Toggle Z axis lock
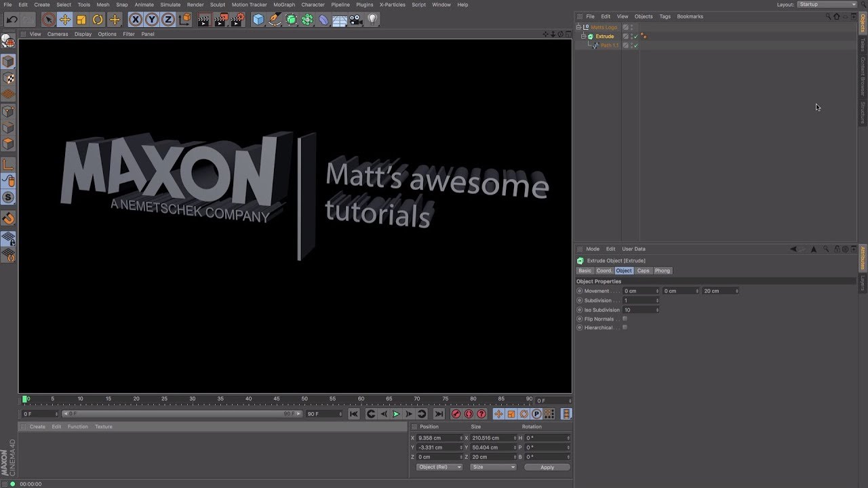Image resolution: width=868 pixels, height=488 pixels. (167, 20)
